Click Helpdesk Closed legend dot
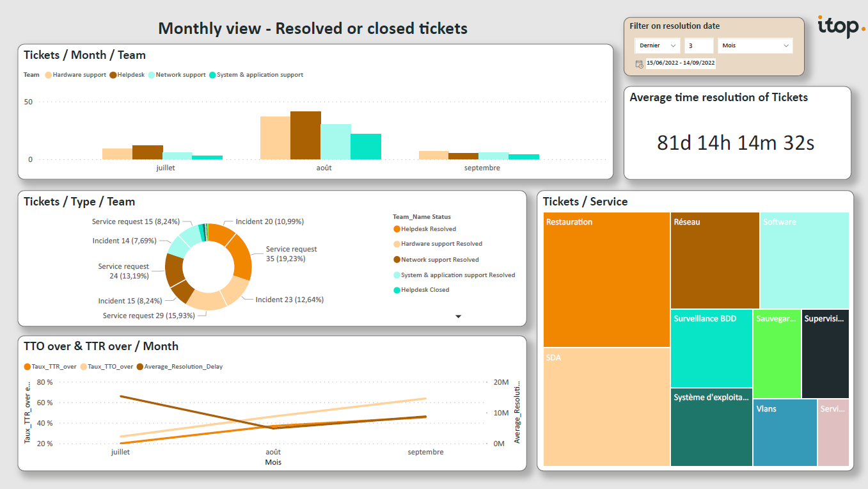The width and height of the screenshot is (868, 489). 397,290
